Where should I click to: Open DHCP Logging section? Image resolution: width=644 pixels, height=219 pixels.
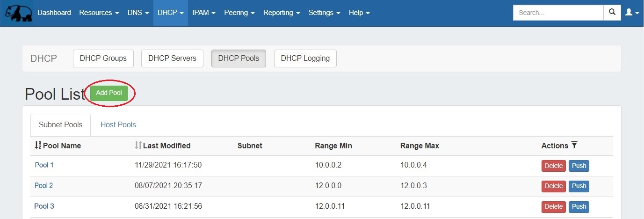coord(305,58)
